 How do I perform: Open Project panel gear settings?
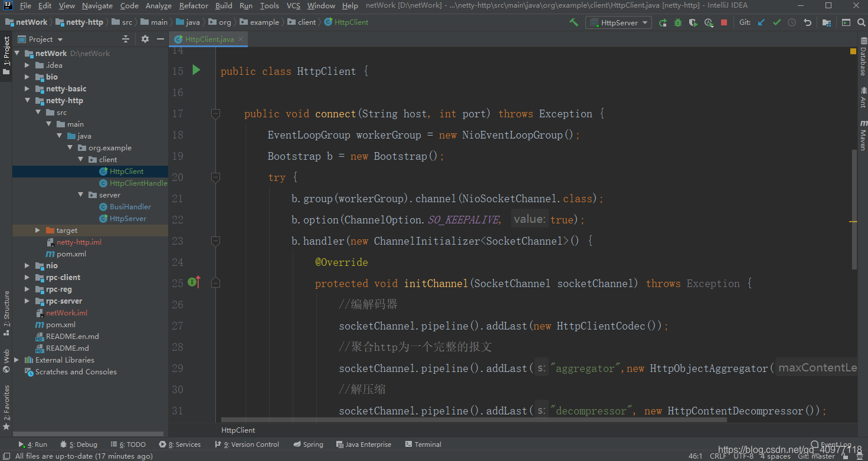[145, 39]
